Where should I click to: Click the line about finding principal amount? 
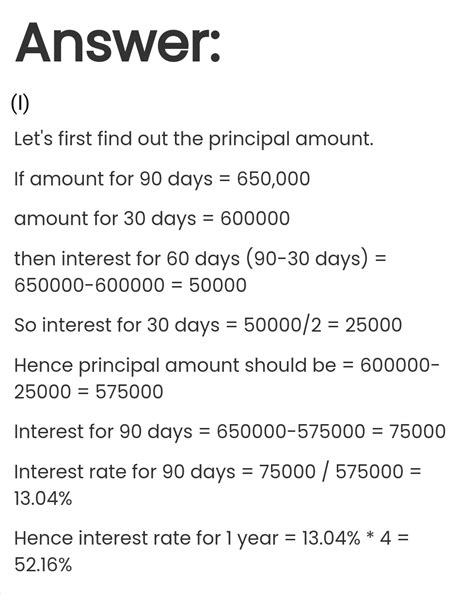click(194, 139)
